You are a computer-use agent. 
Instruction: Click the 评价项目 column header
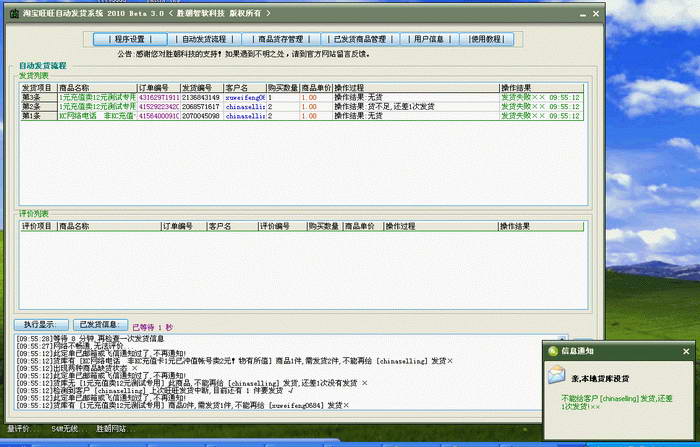click(38, 226)
